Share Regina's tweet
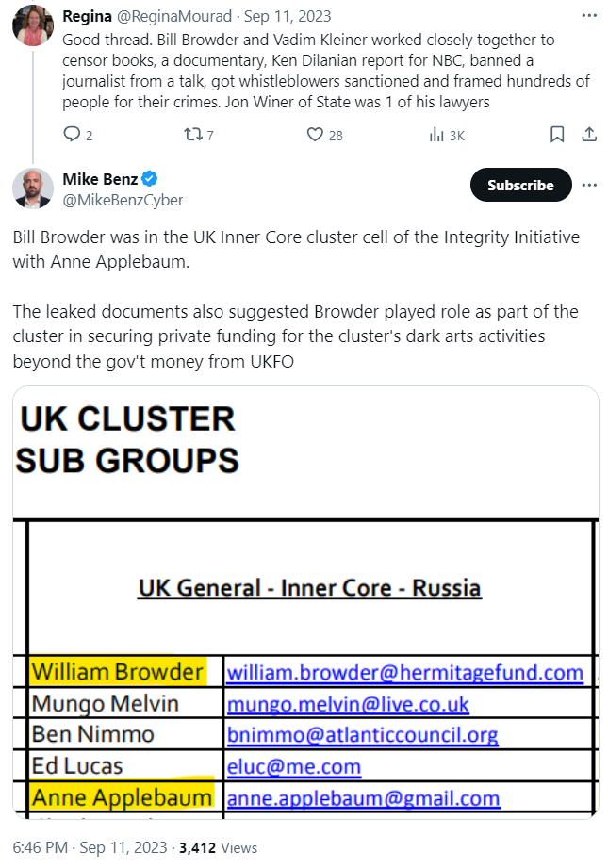 (x=589, y=135)
